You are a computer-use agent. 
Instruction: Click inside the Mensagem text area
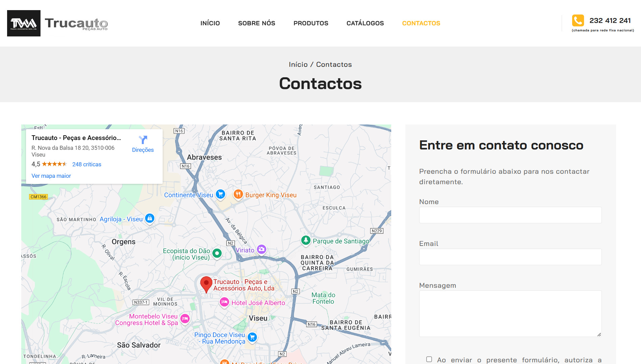coord(510,313)
